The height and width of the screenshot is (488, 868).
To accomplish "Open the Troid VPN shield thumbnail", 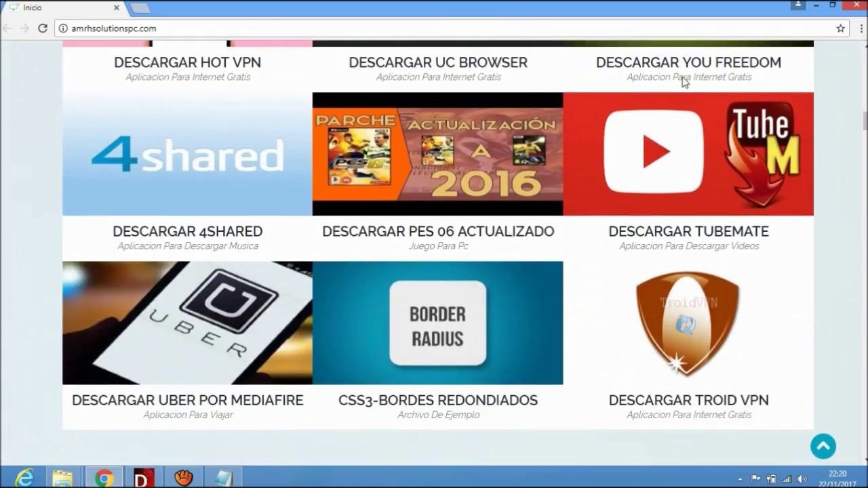I will [x=688, y=323].
